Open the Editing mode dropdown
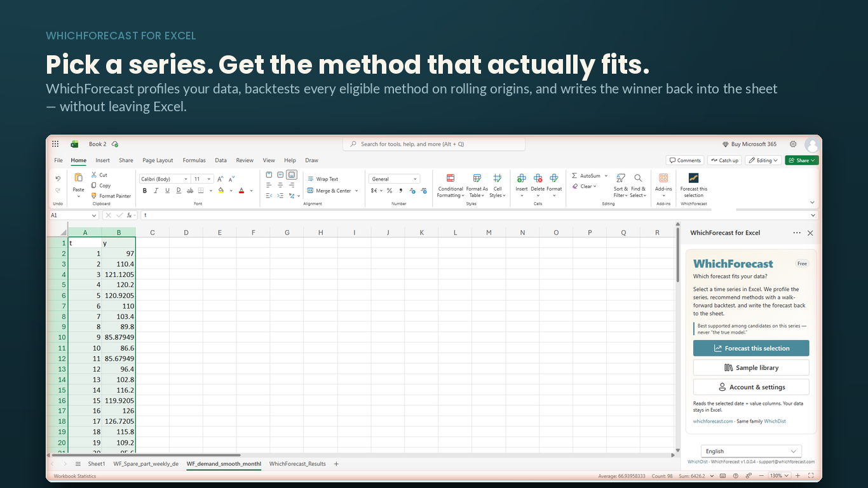868x488 pixels. click(763, 161)
